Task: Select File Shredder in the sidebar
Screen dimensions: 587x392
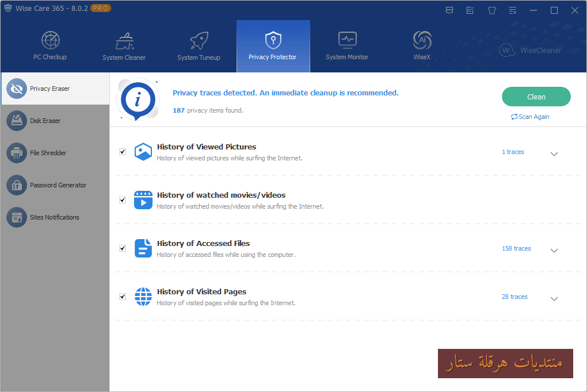Action: tap(48, 153)
